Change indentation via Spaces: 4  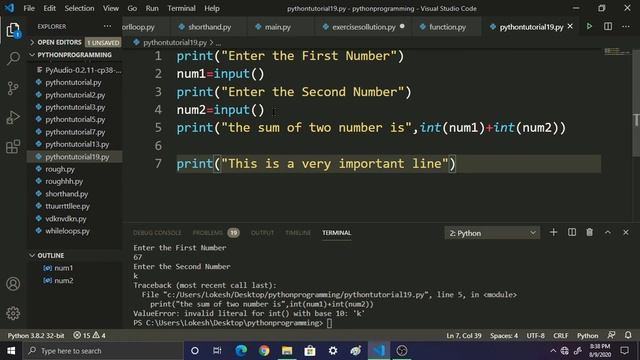pyautogui.click(x=504, y=335)
